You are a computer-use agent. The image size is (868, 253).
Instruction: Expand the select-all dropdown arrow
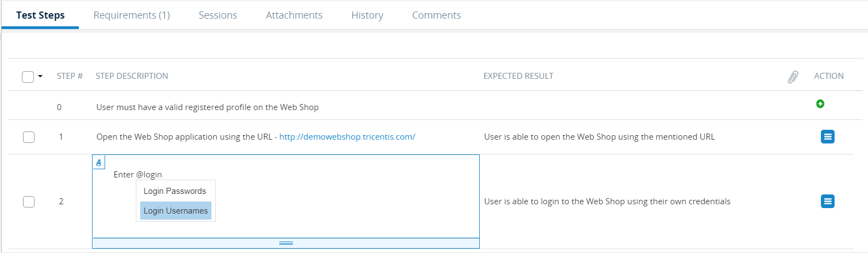coord(41,76)
